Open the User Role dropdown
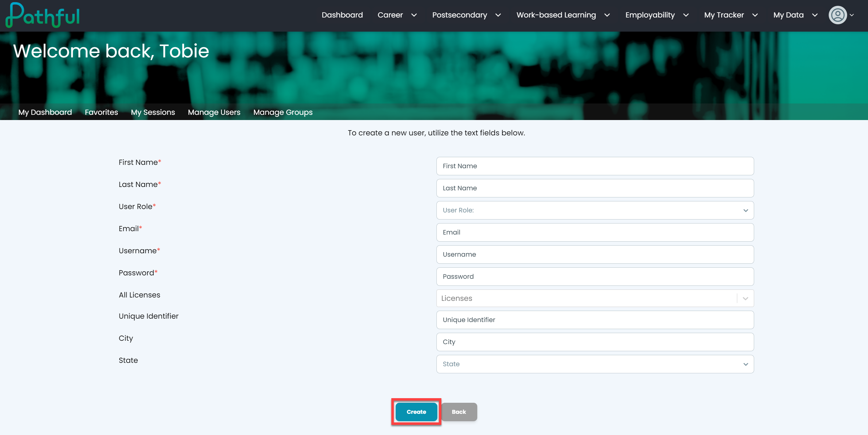Viewport: 868px width, 435px height. coord(595,210)
